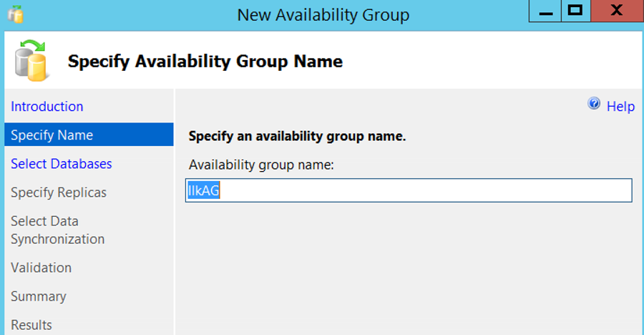Close the New Availability Group window
644x335 pixels.
tap(617, 11)
